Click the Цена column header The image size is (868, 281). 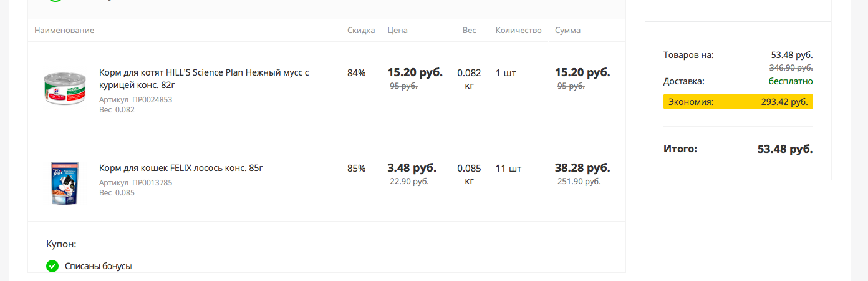[397, 30]
